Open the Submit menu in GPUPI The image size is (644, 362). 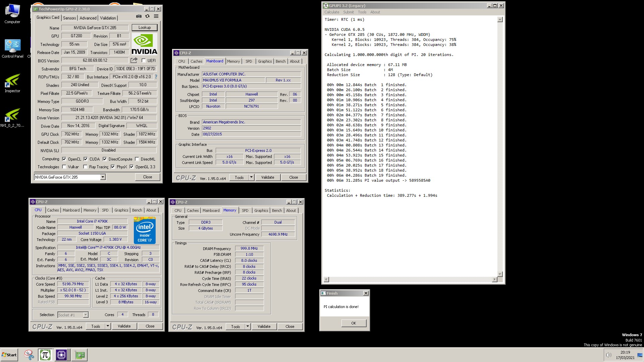[348, 12]
